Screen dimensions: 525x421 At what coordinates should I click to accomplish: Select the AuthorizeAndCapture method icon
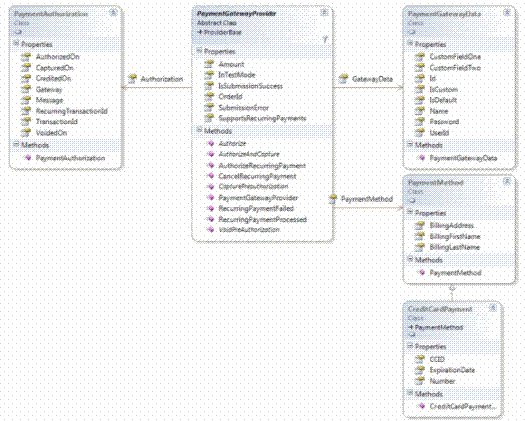[211, 154]
